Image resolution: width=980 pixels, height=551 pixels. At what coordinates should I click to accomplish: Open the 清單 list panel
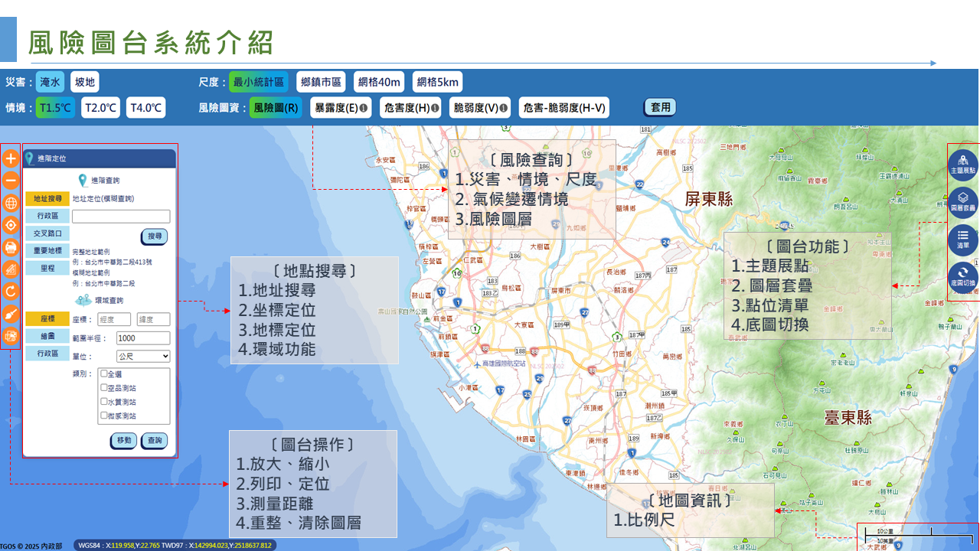pos(962,239)
